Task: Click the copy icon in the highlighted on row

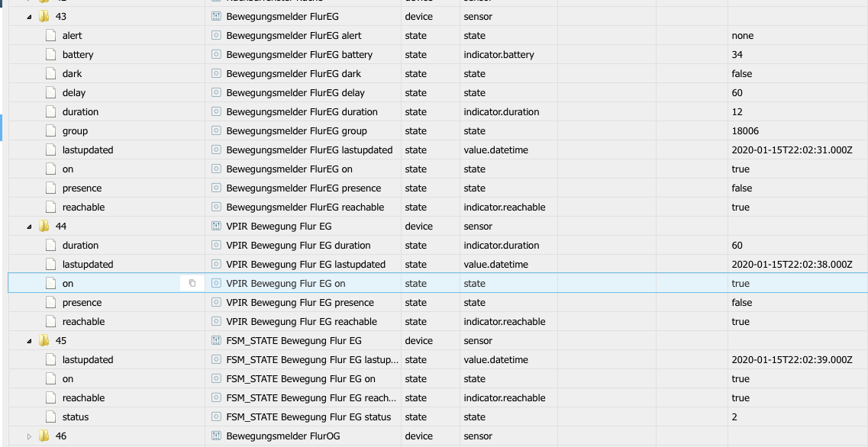Action: coord(192,283)
